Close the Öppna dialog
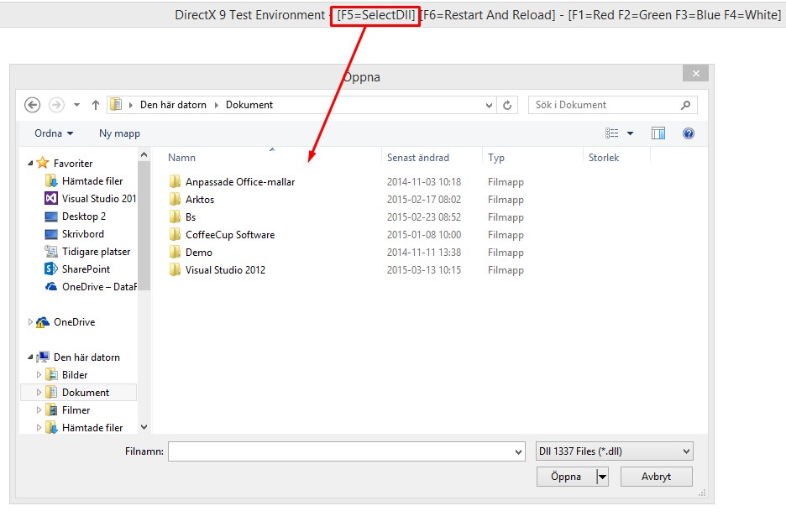This screenshot has height=532, width=786. tap(696, 74)
